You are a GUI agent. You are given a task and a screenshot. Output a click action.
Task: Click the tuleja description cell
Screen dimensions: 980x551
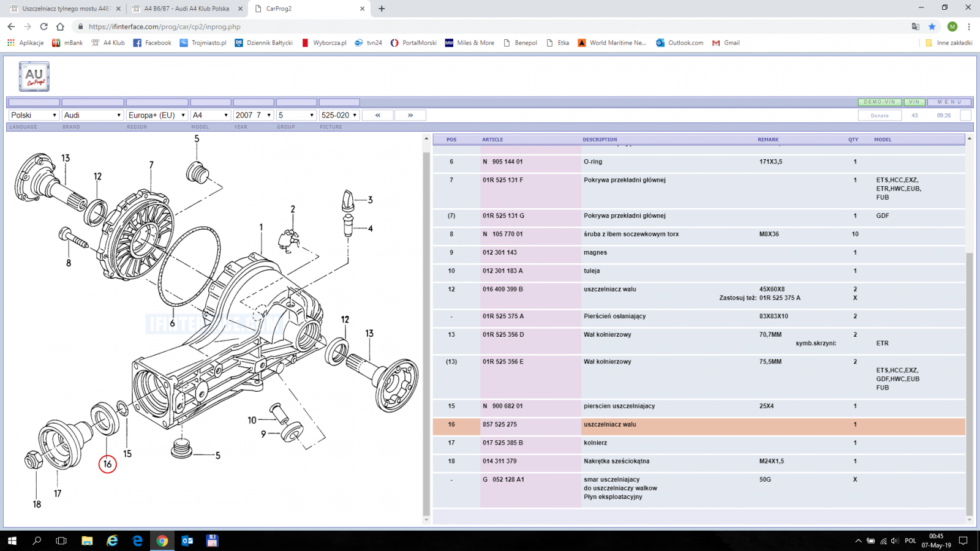[x=592, y=271]
